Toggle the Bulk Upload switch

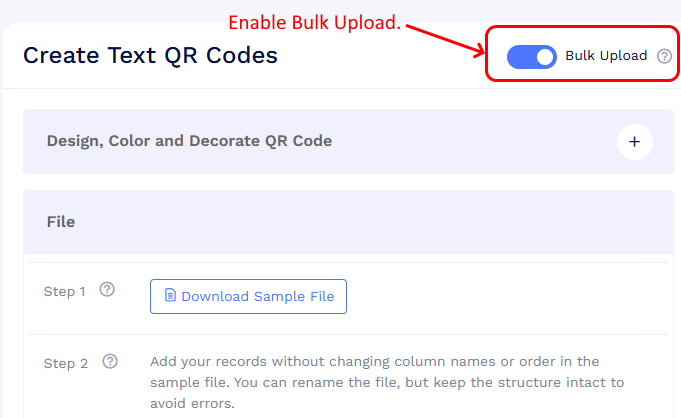coord(532,57)
